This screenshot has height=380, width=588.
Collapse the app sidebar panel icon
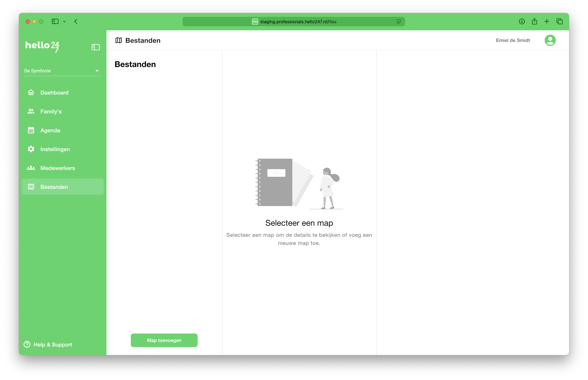(x=96, y=47)
